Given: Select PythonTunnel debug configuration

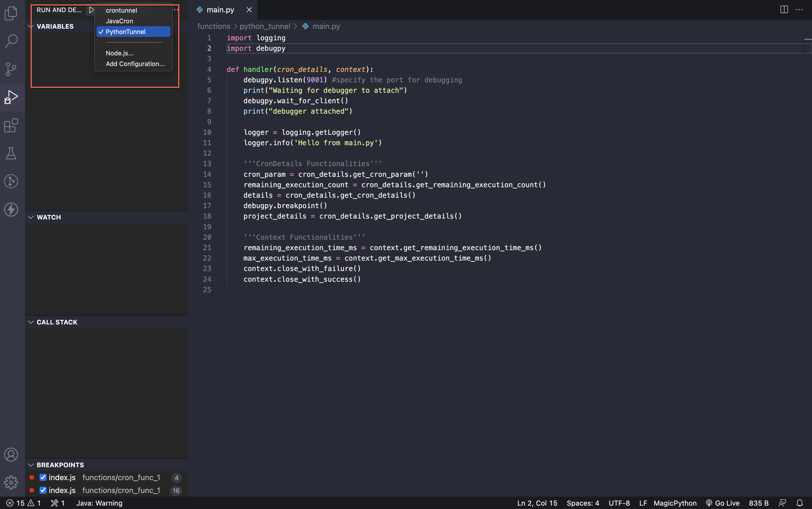Looking at the screenshot, I should click(x=133, y=32).
